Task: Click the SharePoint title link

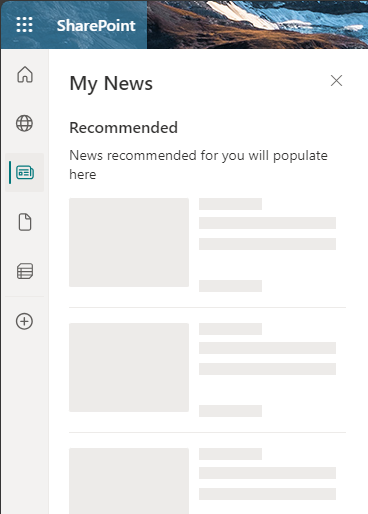Action: [x=96, y=26]
